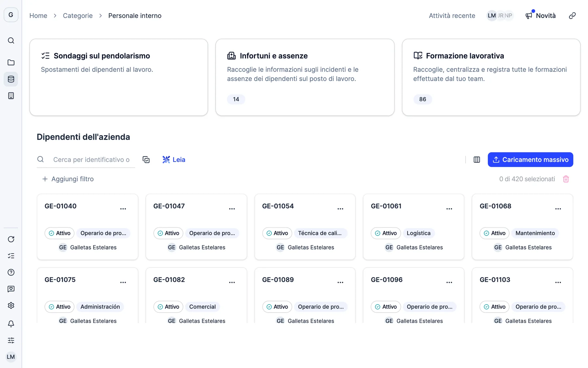This screenshot has width=588, height=368.
Task: Open the options menu for GE-01068
Action: tap(558, 209)
